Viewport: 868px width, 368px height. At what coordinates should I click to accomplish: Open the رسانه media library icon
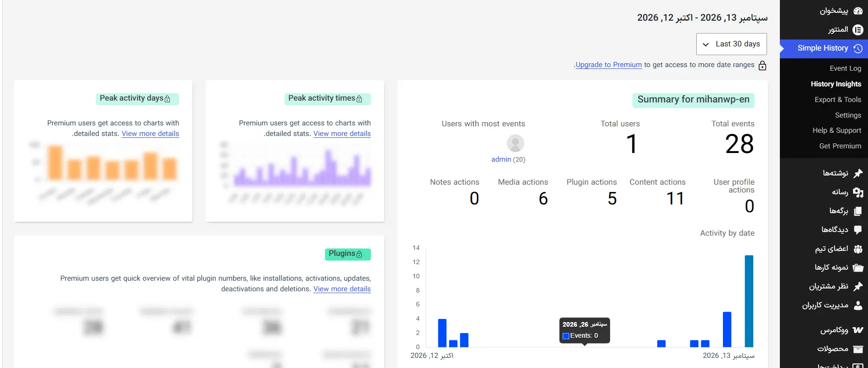point(857,192)
